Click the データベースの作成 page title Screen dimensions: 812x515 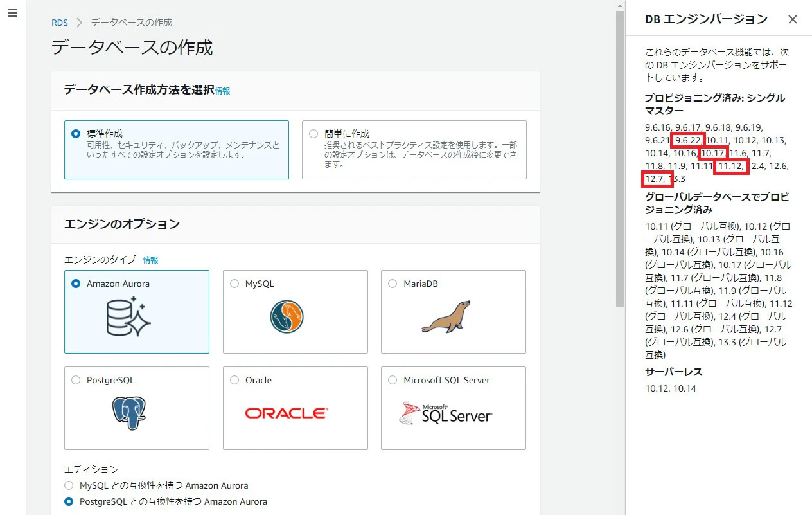(x=132, y=47)
